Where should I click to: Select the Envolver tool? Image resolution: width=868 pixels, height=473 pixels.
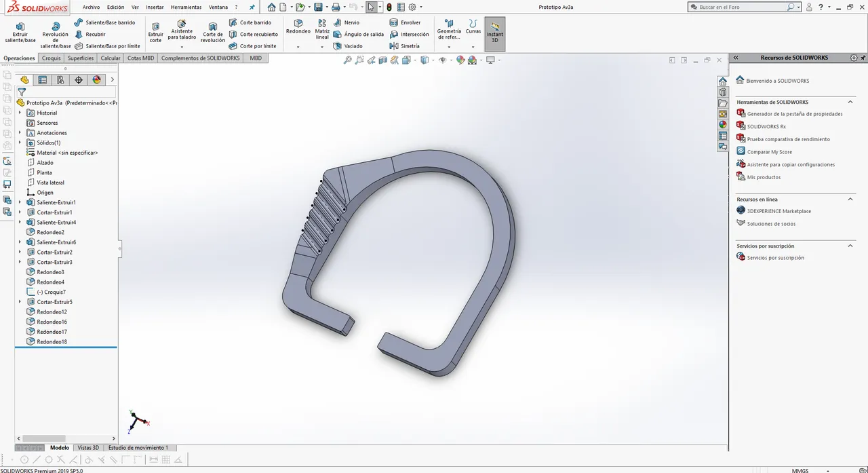coord(406,22)
